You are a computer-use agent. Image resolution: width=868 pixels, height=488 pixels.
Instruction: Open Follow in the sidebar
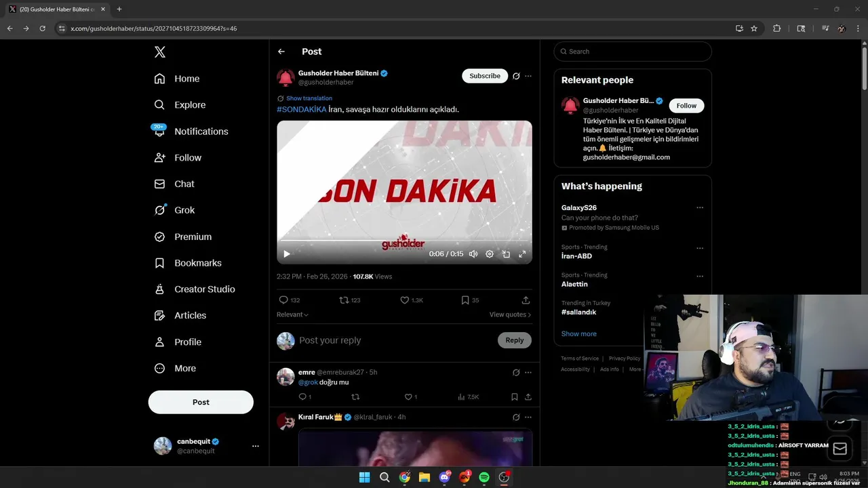click(178, 157)
